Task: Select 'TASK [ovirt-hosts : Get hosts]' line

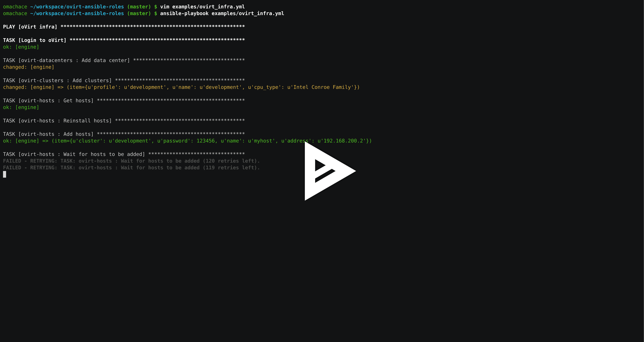Action: (x=124, y=101)
